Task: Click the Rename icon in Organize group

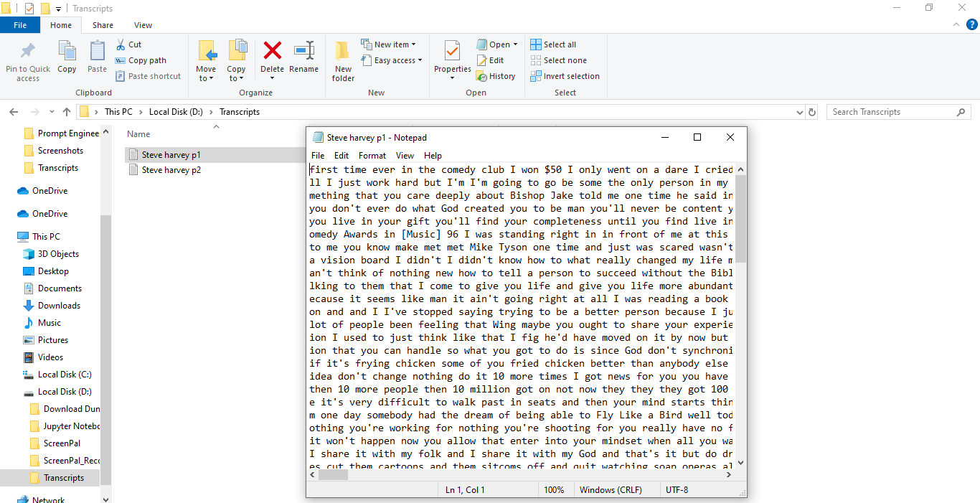Action: point(303,51)
